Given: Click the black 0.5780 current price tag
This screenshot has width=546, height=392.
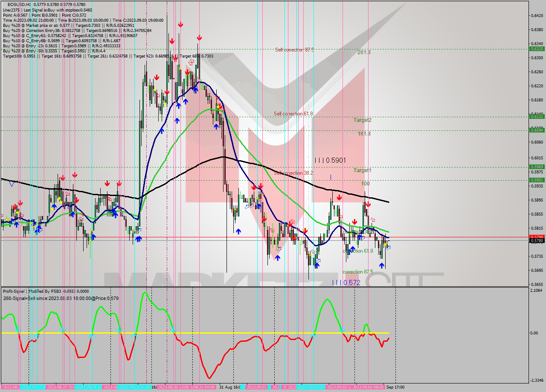Looking at the screenshot, I should tap(536, 241).
